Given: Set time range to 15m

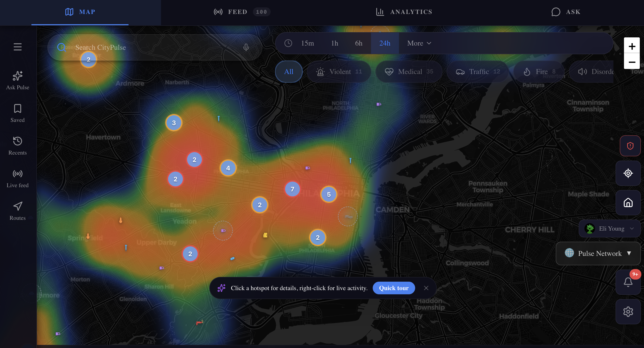Looking at the screenshot, I should point(308,43).
